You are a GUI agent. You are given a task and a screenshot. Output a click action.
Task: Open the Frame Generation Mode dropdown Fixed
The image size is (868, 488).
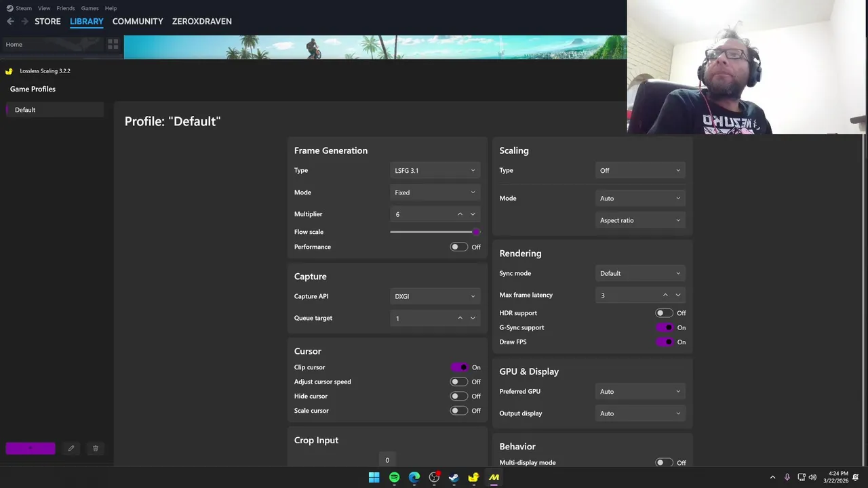(435, 192)
